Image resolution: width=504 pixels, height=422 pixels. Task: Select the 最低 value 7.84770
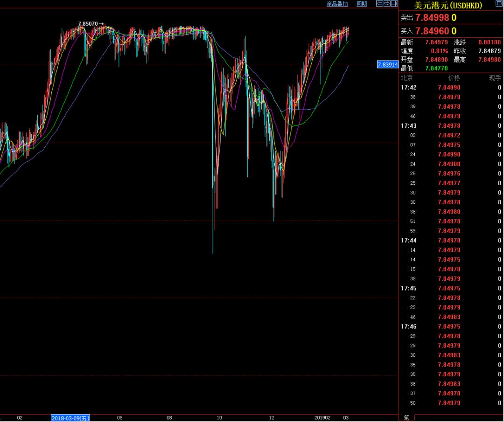pos(436,68)
